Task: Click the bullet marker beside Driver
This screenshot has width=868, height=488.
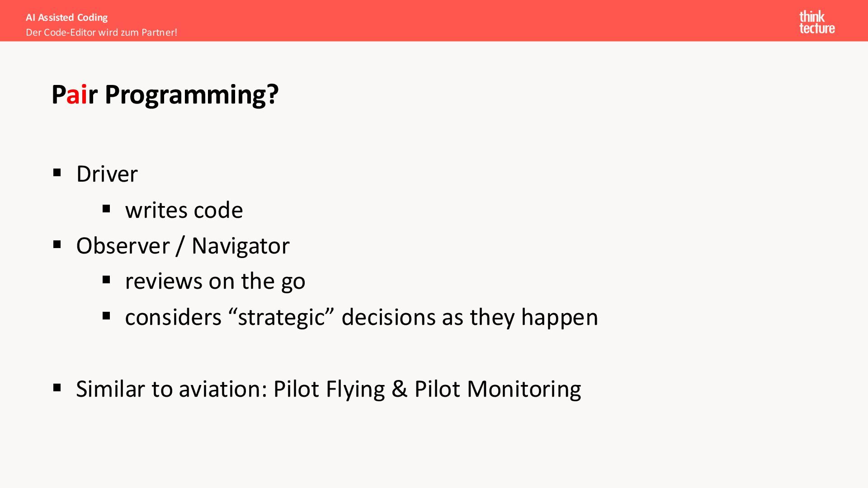Action: point(57,173)
